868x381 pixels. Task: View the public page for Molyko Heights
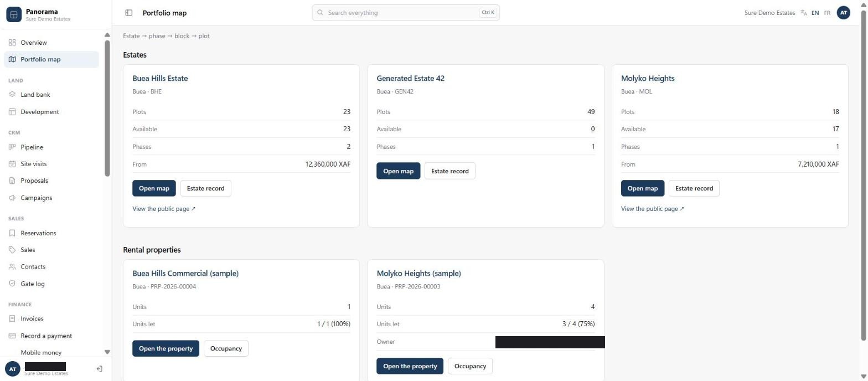652,209
